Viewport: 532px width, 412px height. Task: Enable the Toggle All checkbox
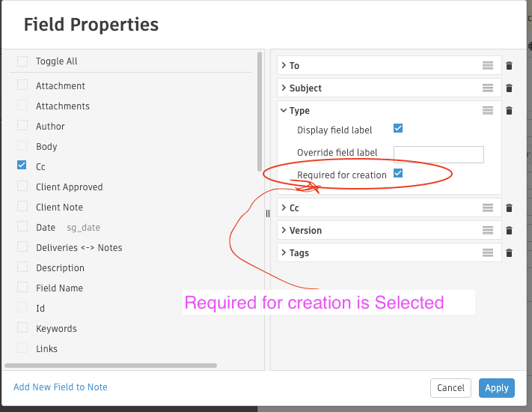point(22,61)
